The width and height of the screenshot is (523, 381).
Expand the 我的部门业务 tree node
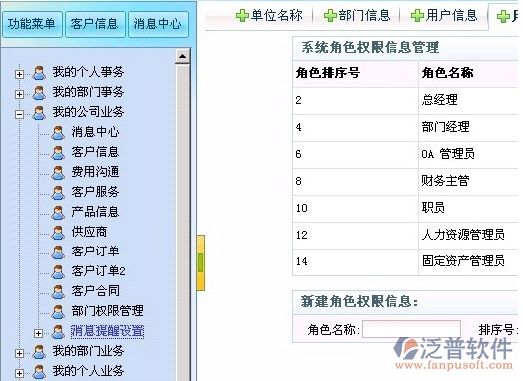(19, 353)
